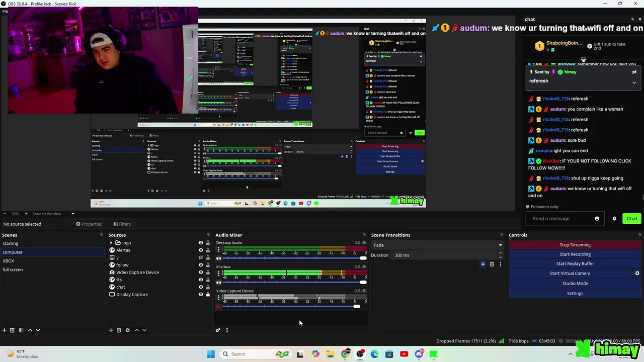The image size is (644, 362).
Task: Move scene down arrow in Scenes panel
Action: pyautogui.click(x=38, y=330)
